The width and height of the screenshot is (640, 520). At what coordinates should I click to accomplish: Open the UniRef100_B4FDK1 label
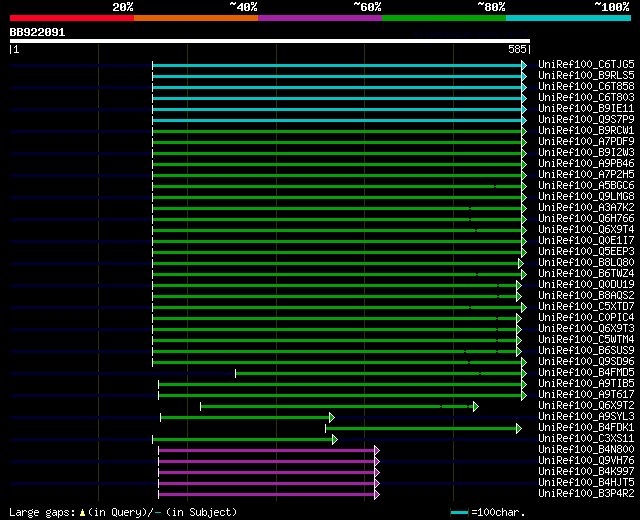pyautogui.click(x=586, y=428)
